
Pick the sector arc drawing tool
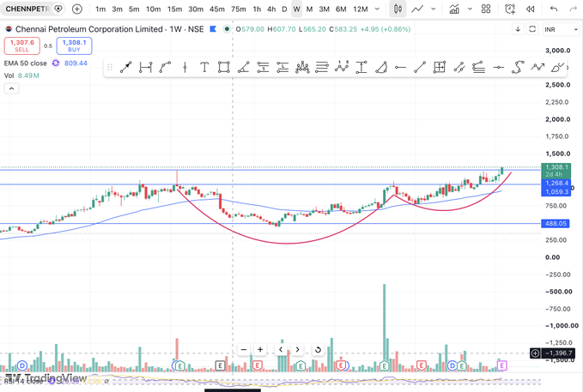click(x=380, y=67)
